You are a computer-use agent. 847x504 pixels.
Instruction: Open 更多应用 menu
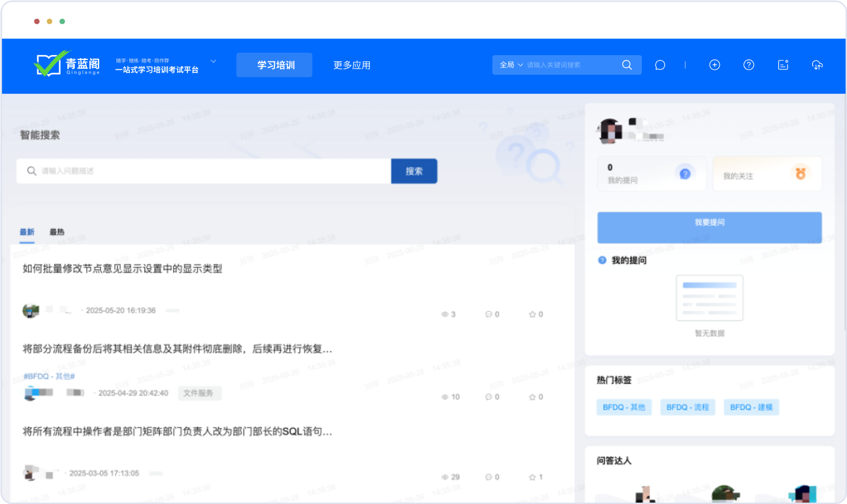(x=352, y=65)
